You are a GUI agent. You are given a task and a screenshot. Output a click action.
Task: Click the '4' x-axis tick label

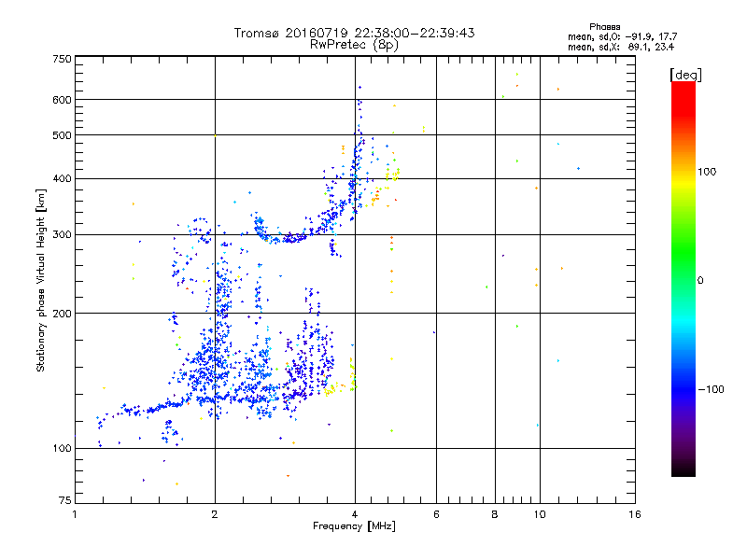pyautogui.click(x=355, y=515)
